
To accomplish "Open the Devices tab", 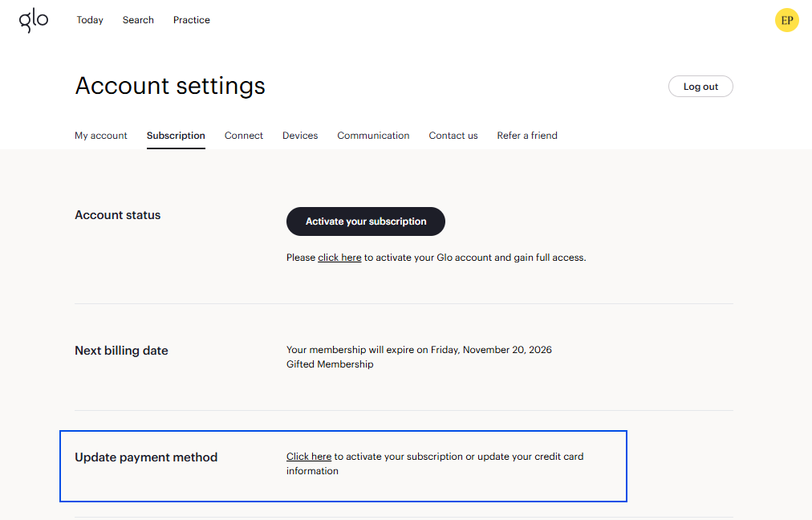I will tap(300, 136).
